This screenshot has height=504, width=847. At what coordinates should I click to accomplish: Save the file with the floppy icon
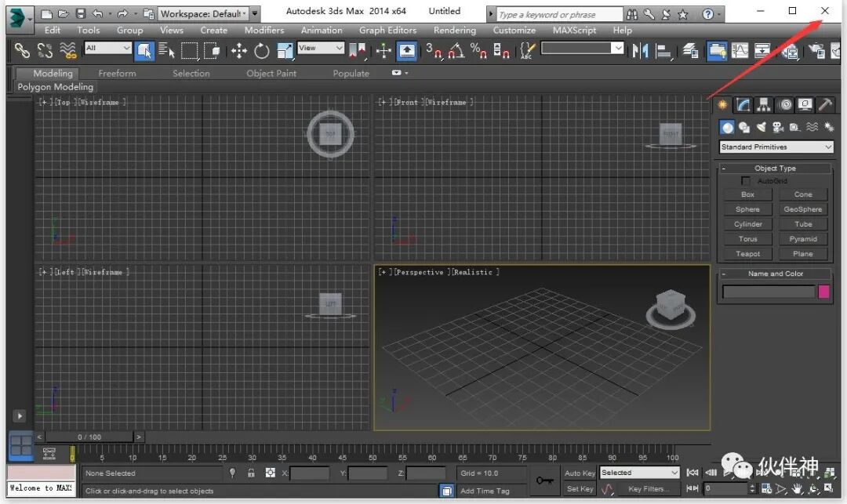point(81,14)
